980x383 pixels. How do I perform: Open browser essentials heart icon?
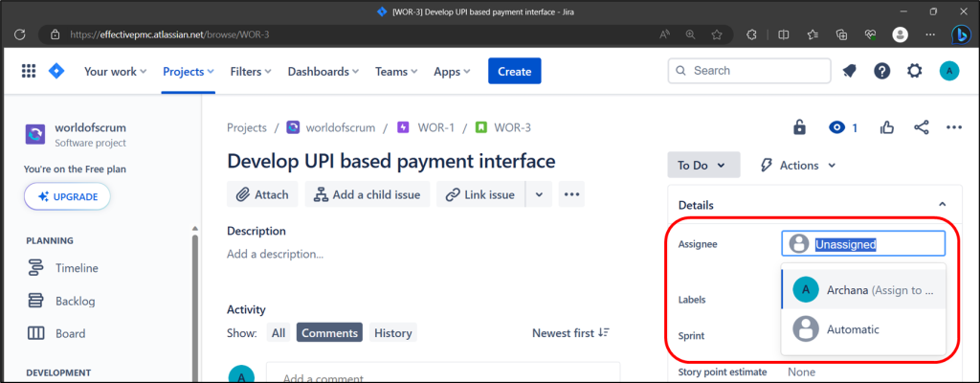point(871,35)
